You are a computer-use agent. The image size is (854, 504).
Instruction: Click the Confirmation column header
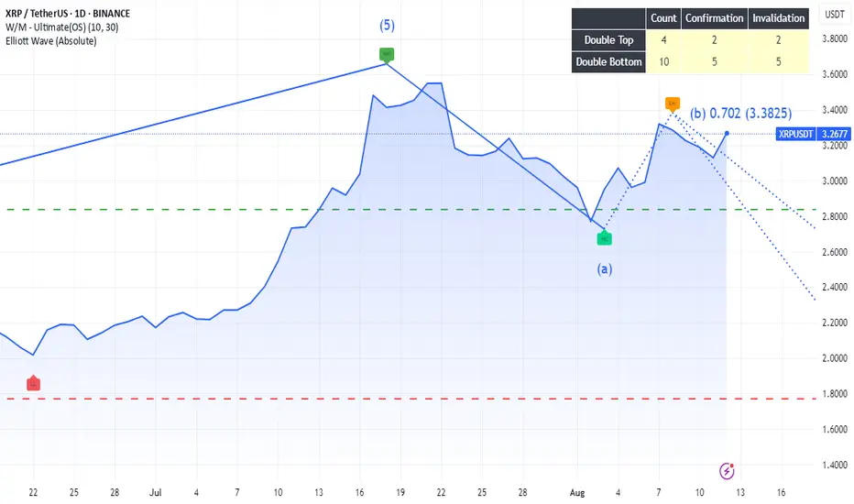click(x=714, y=18)
